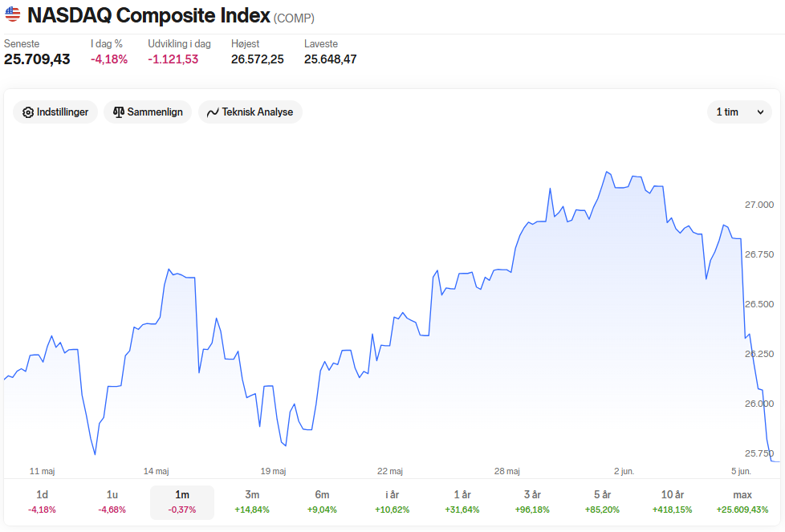Click the squiggle line icon for Teknisk Analyse
The height and width of the screenshot is (532, 785).
[213, 112]
